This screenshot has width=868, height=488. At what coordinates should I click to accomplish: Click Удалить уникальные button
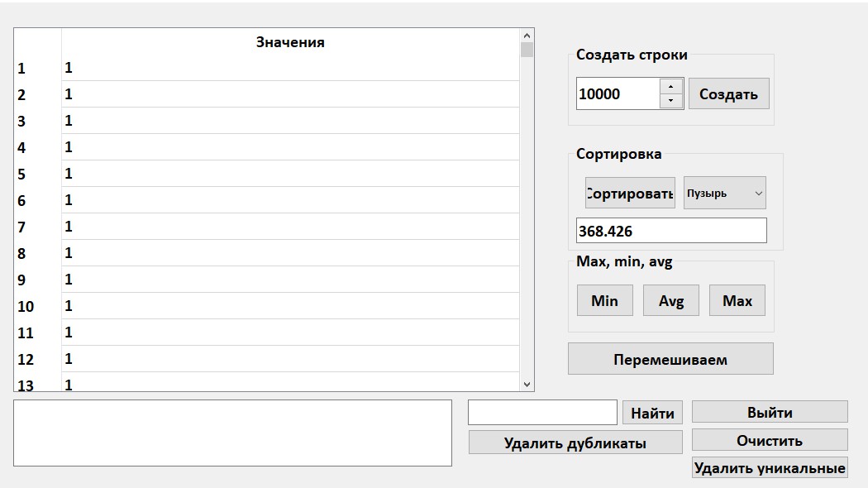click(x=770, y=468)
